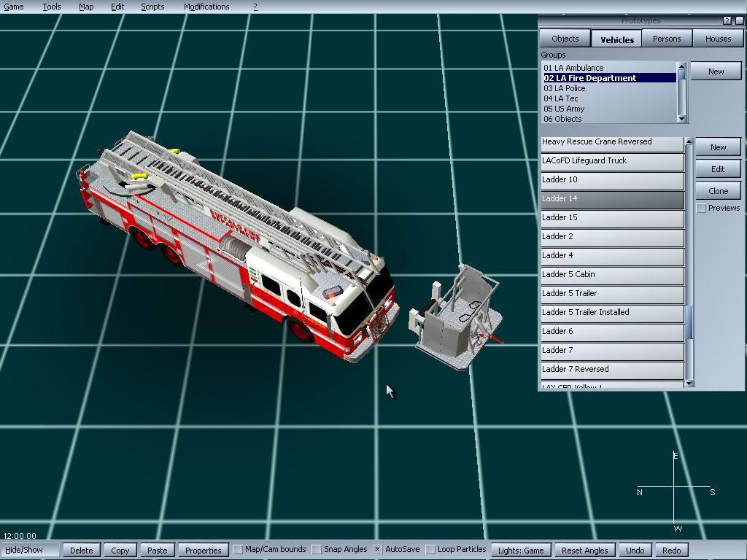The image size is (747, 560).
Task: Click New button beside the Groups list
Action: coord(716,71)
